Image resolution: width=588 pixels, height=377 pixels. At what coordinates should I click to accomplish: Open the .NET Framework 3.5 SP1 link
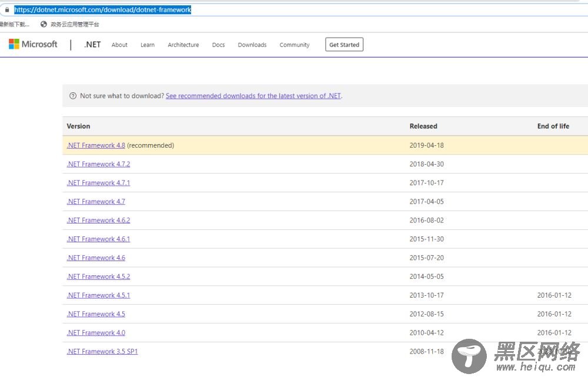(x=102, y=352)
